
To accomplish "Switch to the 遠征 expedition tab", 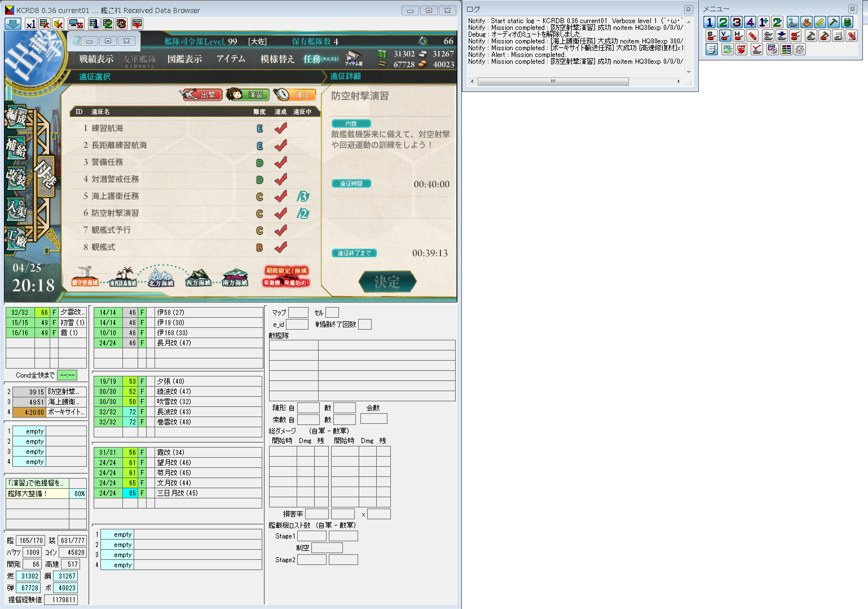I will pyautogui.click(x=294, y=94).
